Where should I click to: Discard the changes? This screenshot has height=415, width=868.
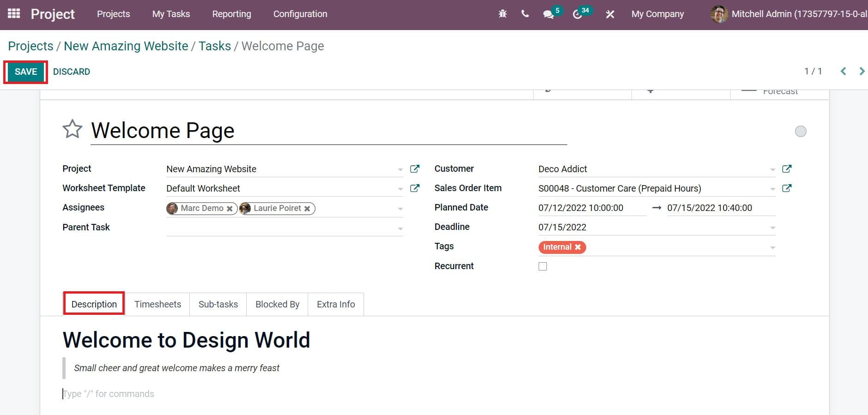[x=72, y=72]
